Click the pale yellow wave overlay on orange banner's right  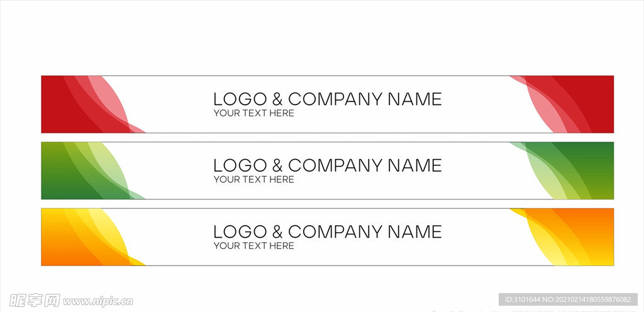[543, 242]
